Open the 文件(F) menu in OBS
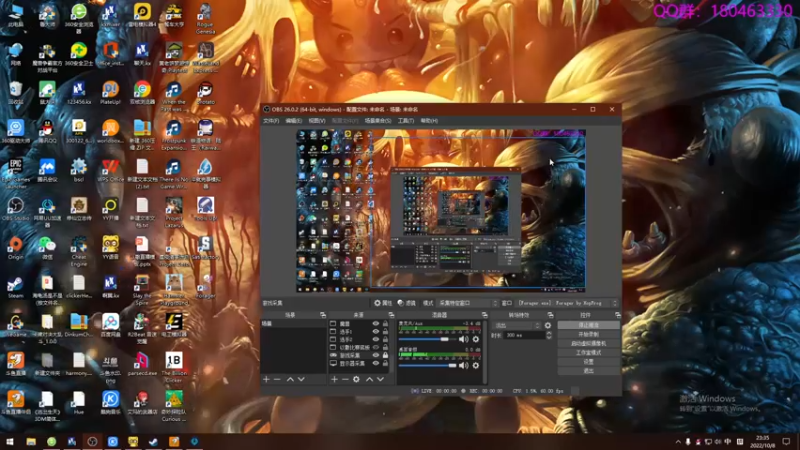The image size is (800, 450). [x=271, y=121]
